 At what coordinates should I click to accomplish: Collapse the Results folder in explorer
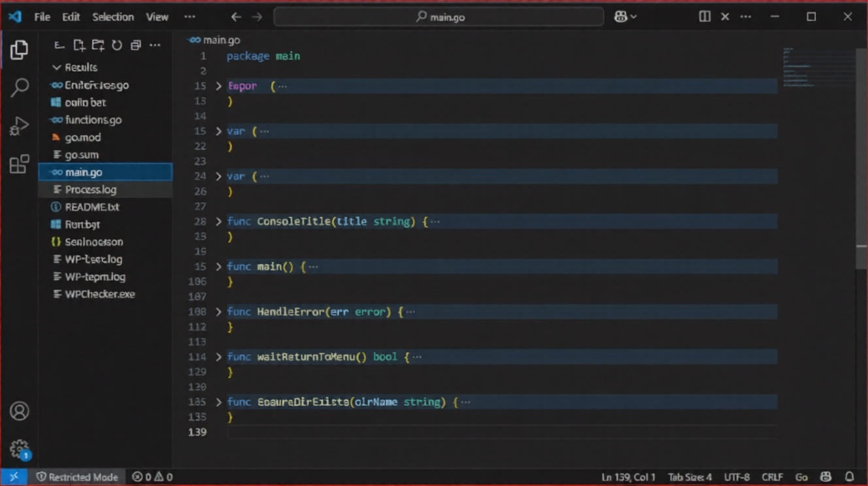(x=57, y=67)
